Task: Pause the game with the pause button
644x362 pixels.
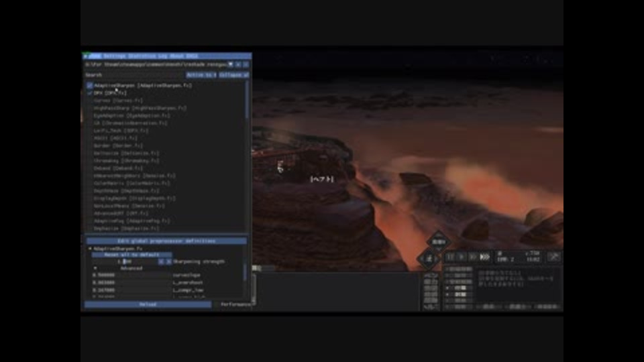Action: (450, 257)
